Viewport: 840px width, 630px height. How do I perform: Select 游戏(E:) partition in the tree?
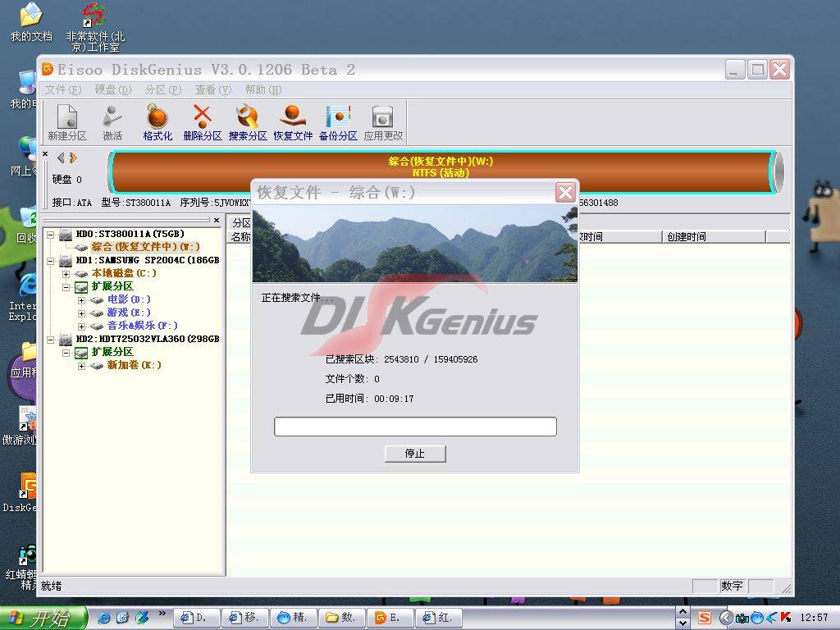129,313
